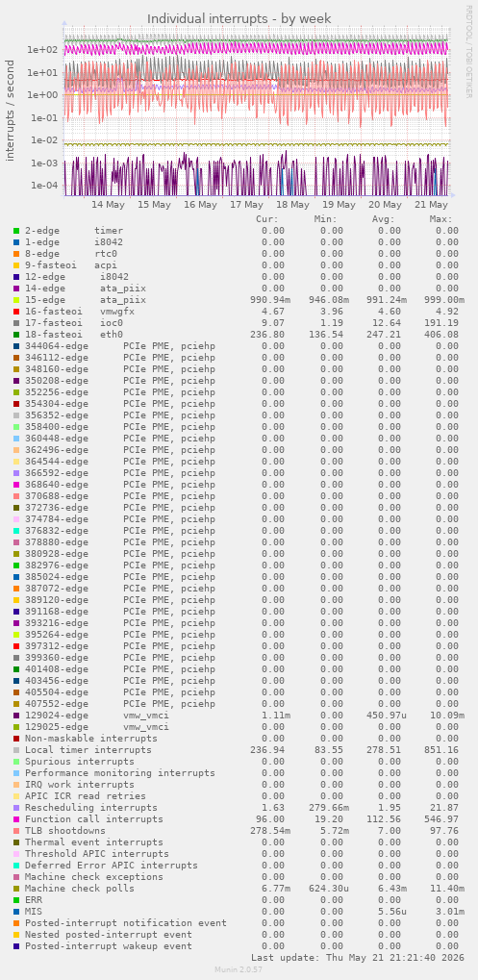The image size is (478, 980).
Task: Click the Individual interrupts - by week title
Action: point(239,18)
